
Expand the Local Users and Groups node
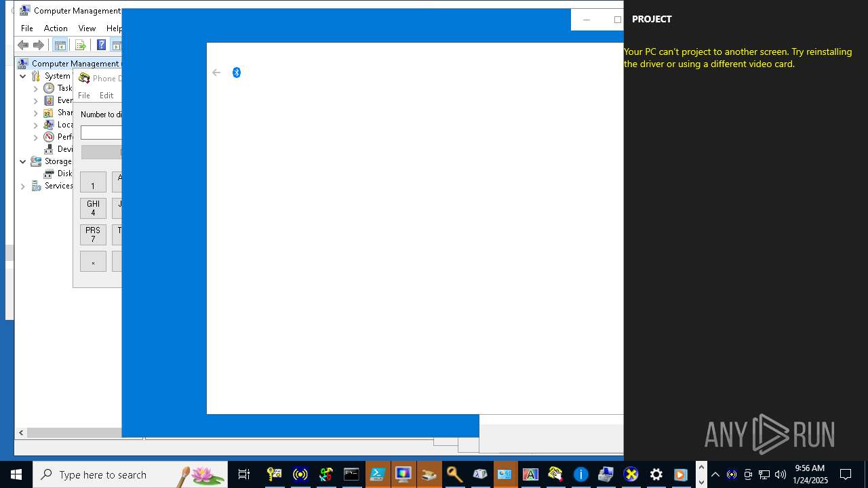(36, 125)
